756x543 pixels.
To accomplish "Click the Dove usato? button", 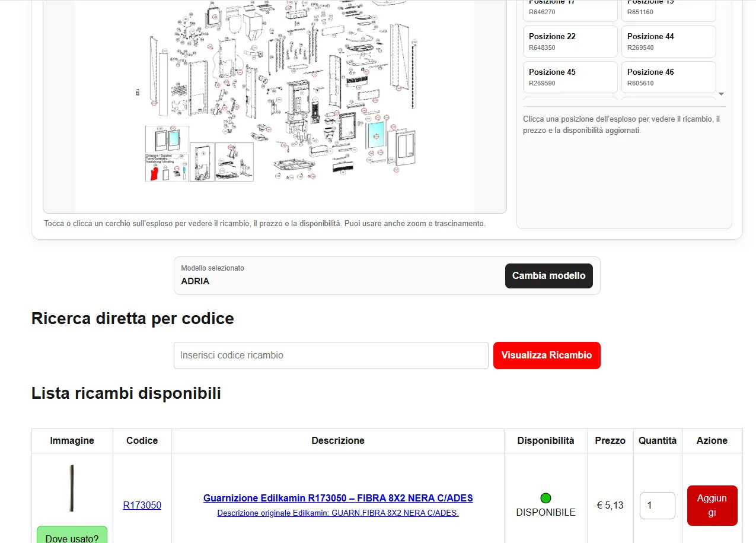I will (72, 535).
